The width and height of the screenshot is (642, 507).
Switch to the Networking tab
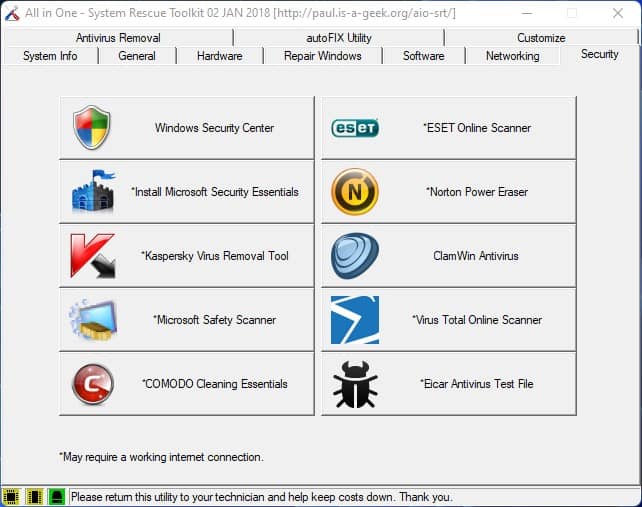pos(512,56)
